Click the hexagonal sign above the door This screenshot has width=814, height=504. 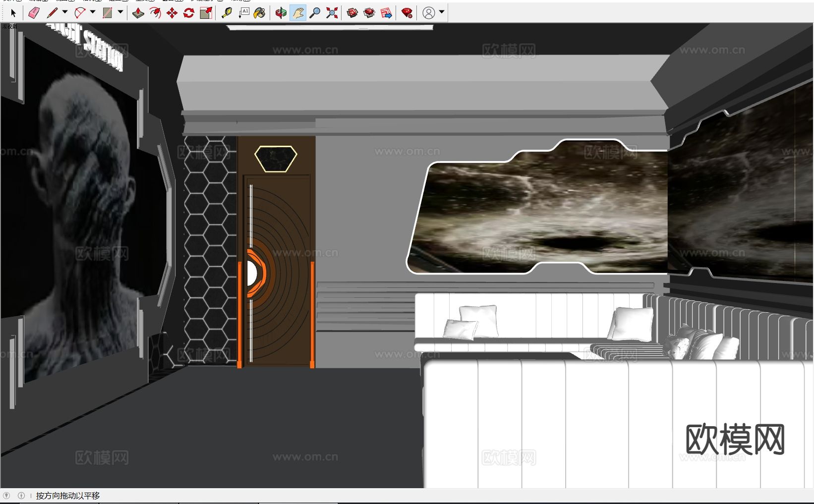pos(276,159)
